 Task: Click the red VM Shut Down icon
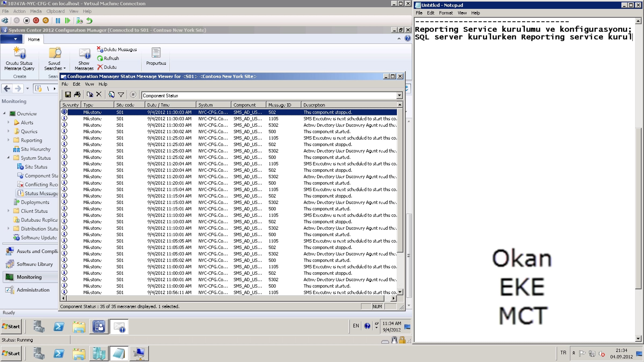[36, 21]
